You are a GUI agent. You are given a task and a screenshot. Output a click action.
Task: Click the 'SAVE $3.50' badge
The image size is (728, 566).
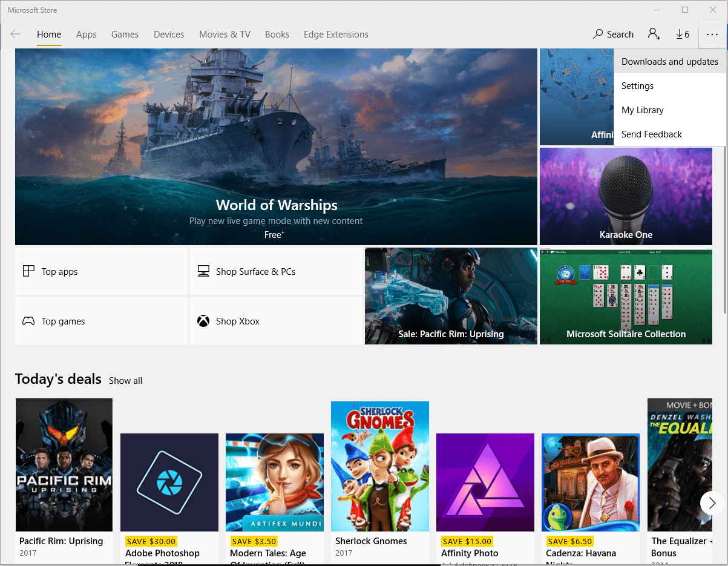pyautogui.click(x=254, y=541)
